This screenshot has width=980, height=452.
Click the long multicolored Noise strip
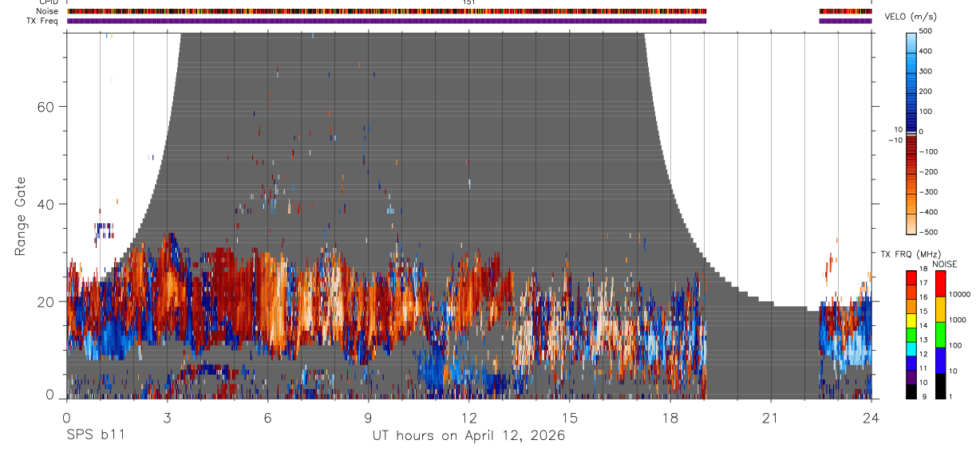[x=386, y=11]
